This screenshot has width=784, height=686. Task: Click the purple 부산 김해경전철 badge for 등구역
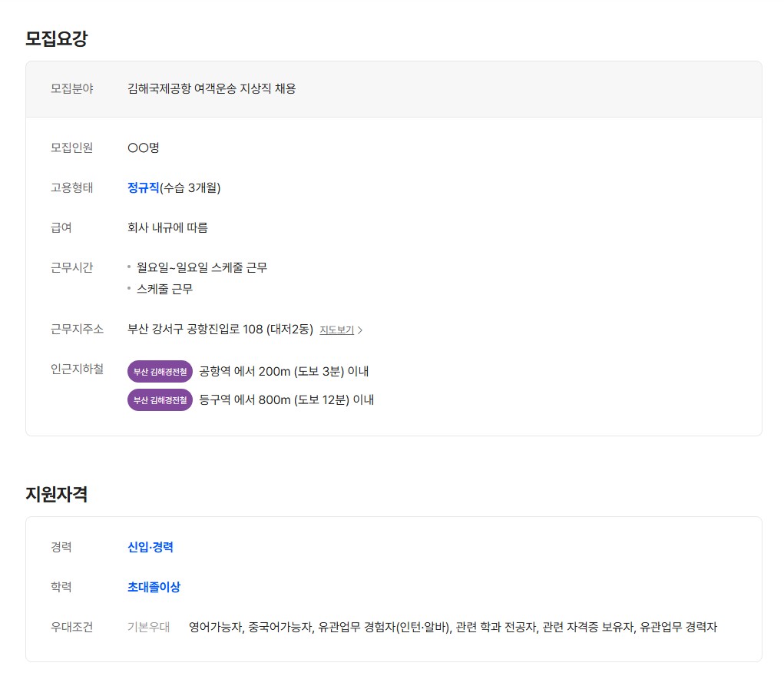point(160,400)
